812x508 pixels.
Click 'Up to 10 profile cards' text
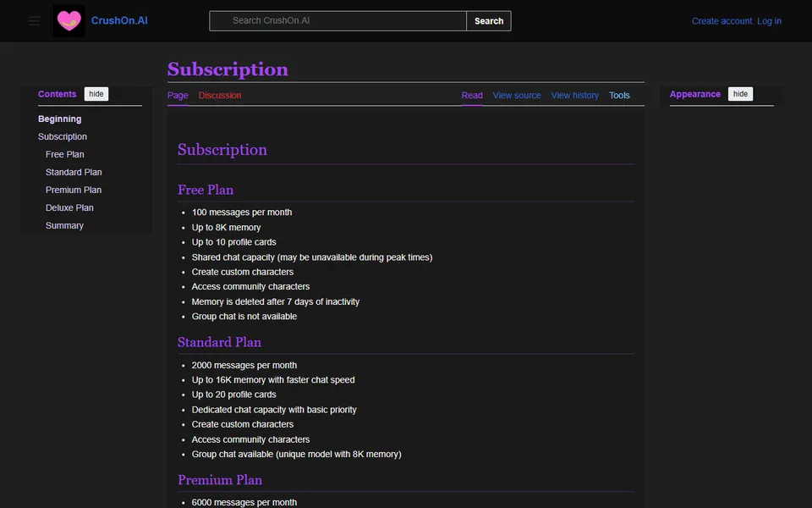[x=234, y=242]
